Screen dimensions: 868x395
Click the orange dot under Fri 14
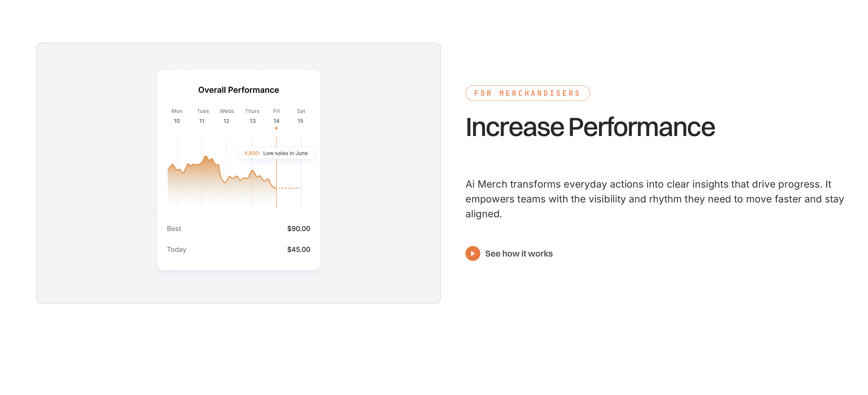pos(276,128)
